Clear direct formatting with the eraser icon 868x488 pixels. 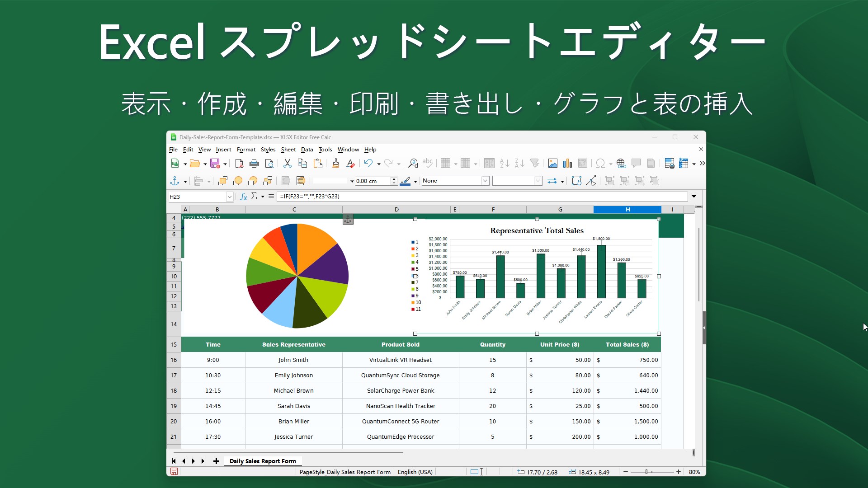pyautogui.click(x=350, y=164)
